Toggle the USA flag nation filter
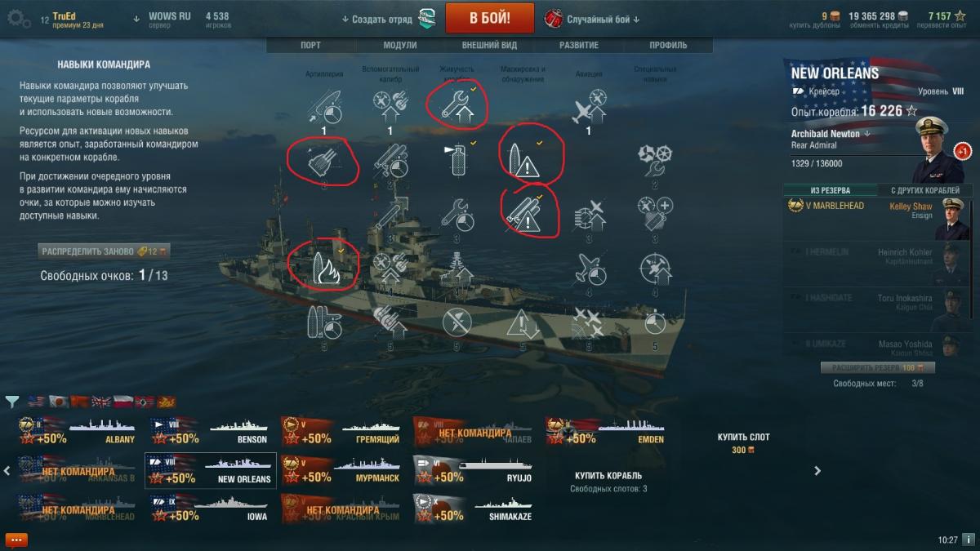 (x=35, y=402)
